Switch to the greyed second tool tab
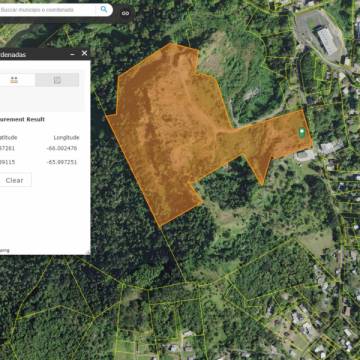 click(x=57, y=80)
